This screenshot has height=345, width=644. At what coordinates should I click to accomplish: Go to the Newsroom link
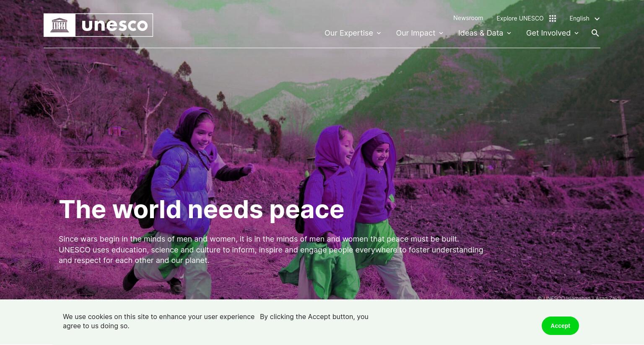tap(468, 18)
